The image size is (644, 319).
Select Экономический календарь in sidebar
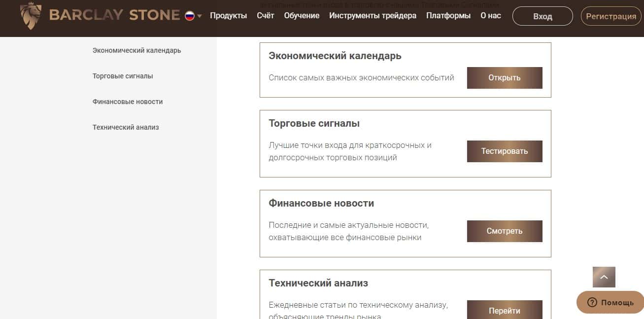coord(137,50)
